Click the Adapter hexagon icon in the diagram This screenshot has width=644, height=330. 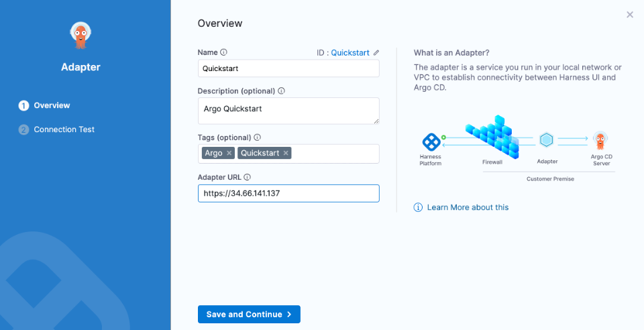click(546, 140)
